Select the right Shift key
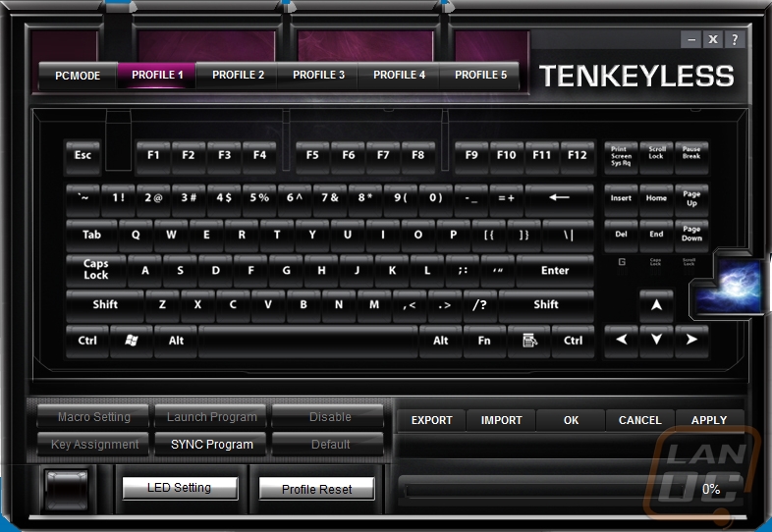This screenshot has width=772, height=532. click(546, 305)
